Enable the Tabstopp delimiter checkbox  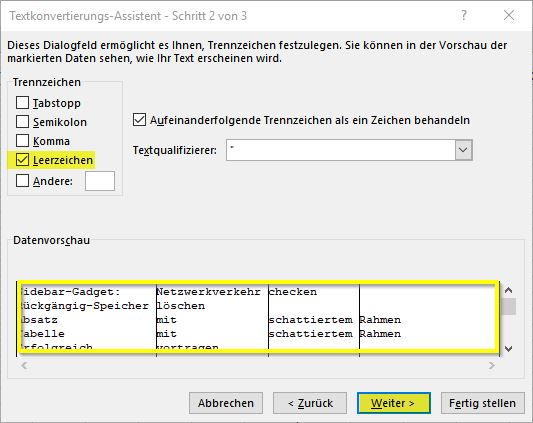(x=22, y=103)
